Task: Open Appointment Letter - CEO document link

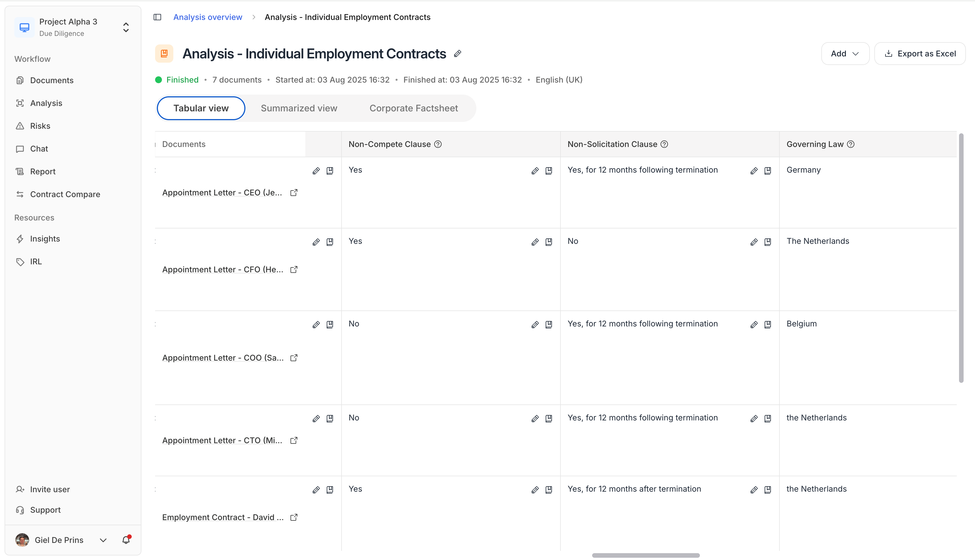Action: tap(222, 193)
